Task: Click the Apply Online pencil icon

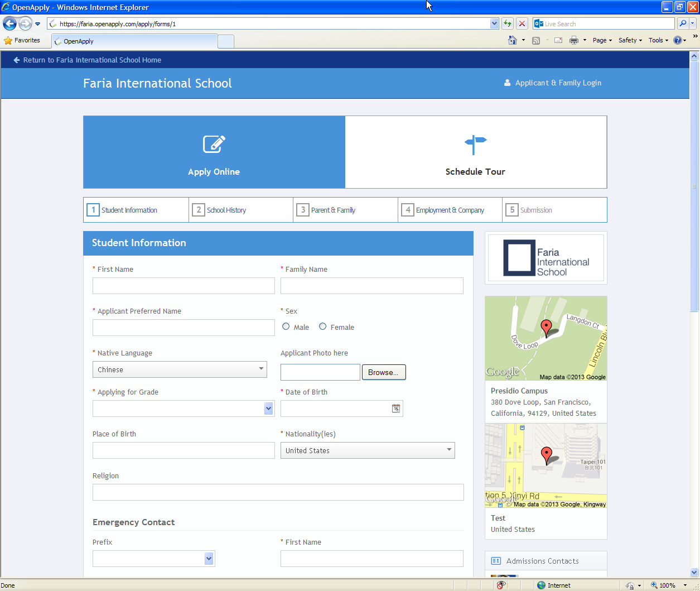Action: [x=214, y=144]
